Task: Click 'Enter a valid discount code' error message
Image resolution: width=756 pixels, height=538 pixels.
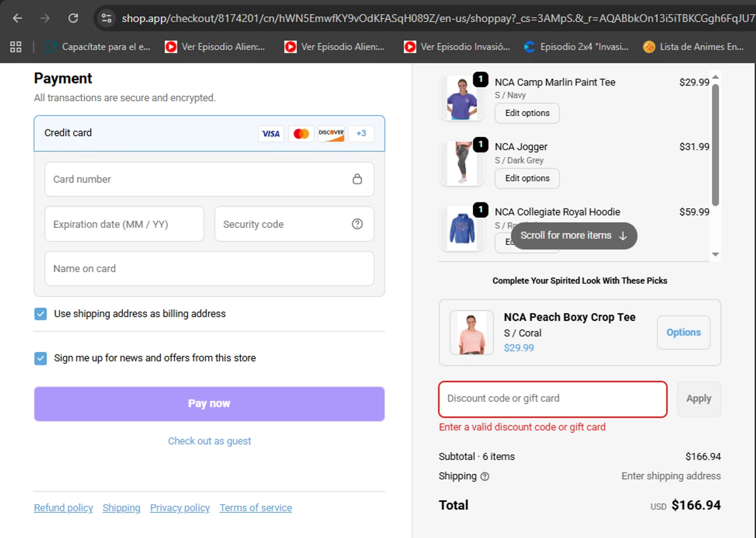Action: coord(522,427)
